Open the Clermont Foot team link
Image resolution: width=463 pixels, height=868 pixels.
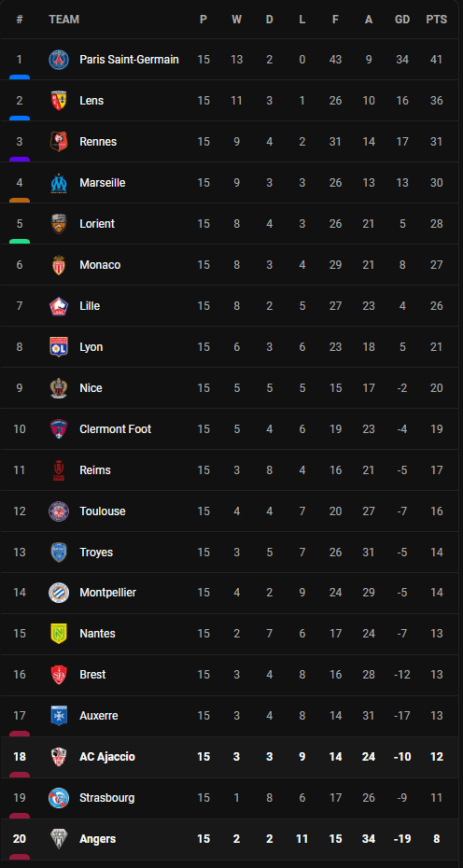pos(115,429)
